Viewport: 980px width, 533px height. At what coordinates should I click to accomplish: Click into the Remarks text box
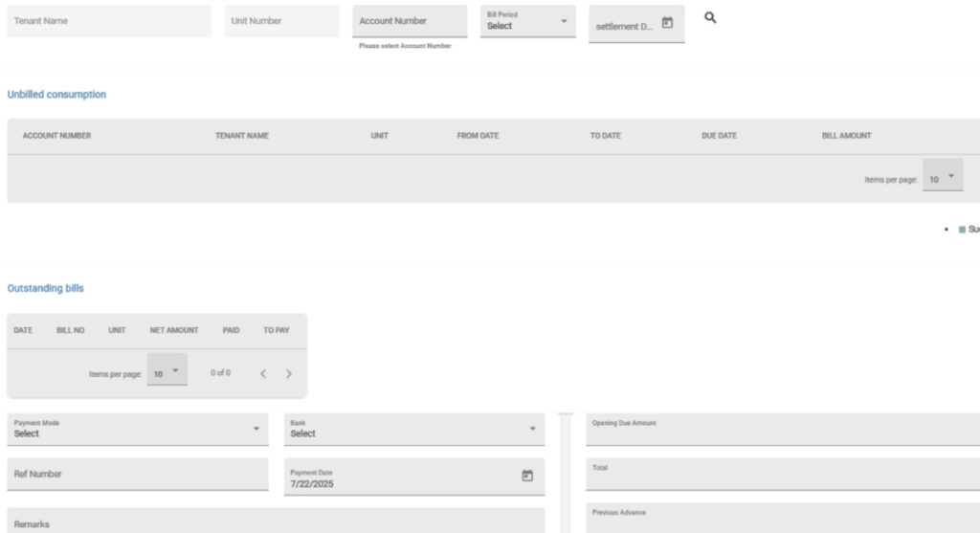276,522
